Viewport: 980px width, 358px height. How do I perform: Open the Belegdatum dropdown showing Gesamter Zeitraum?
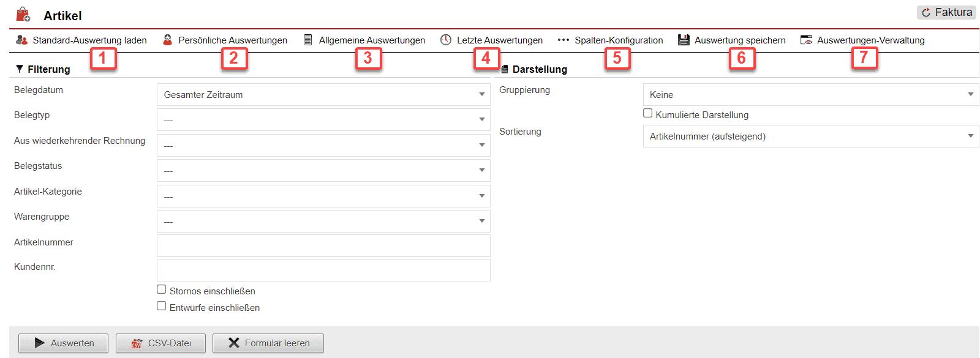pyautogui.click(x=323, y=95)
